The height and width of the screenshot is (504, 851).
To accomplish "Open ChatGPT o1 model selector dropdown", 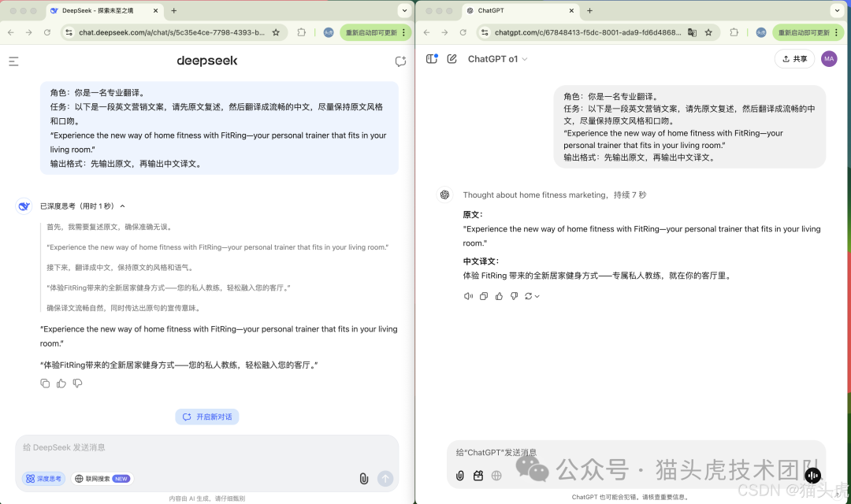I will (498, 59).
